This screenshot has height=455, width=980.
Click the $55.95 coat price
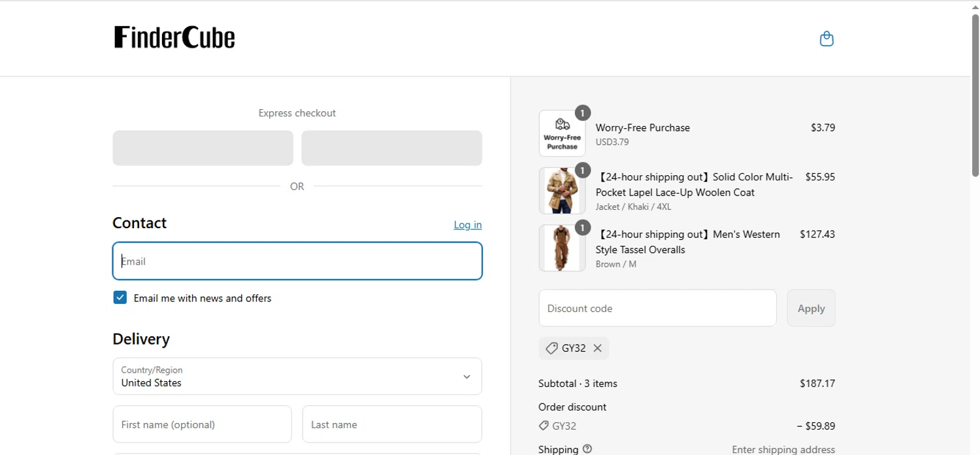(820, 177)
